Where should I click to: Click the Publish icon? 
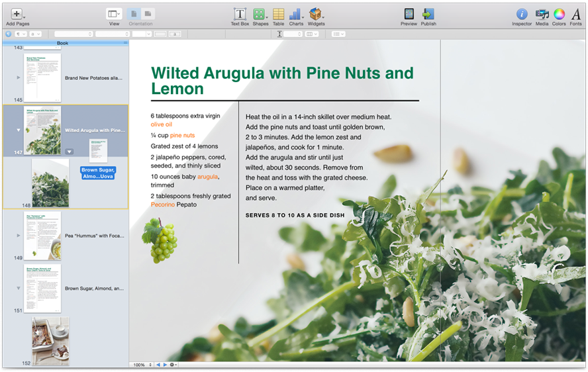point(428,15)
